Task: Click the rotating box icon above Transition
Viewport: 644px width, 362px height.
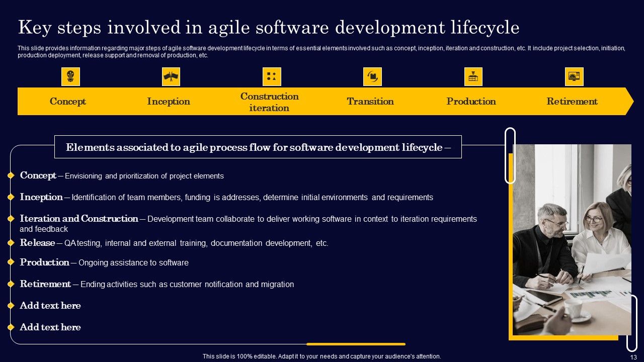Action: point(372,76)
